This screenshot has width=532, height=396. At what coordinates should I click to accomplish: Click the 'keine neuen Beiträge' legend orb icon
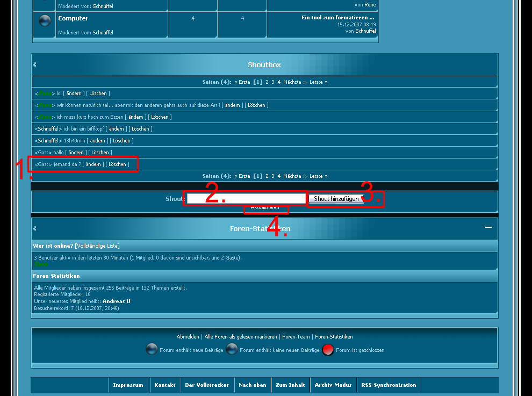232,350
